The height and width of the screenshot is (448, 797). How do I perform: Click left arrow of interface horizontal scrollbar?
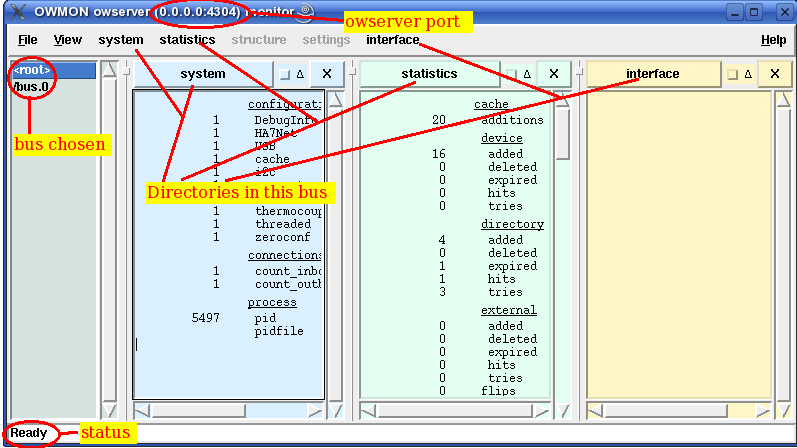tap(595, 411)
